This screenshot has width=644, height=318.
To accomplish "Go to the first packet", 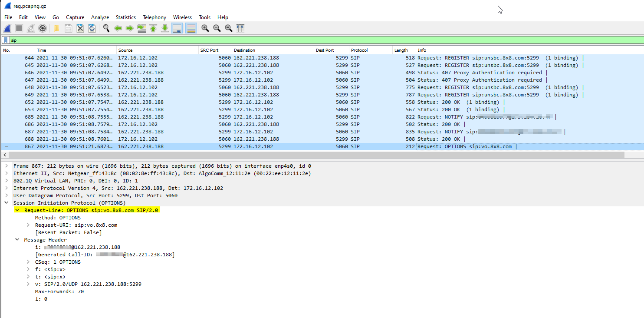I will (153, 28).
